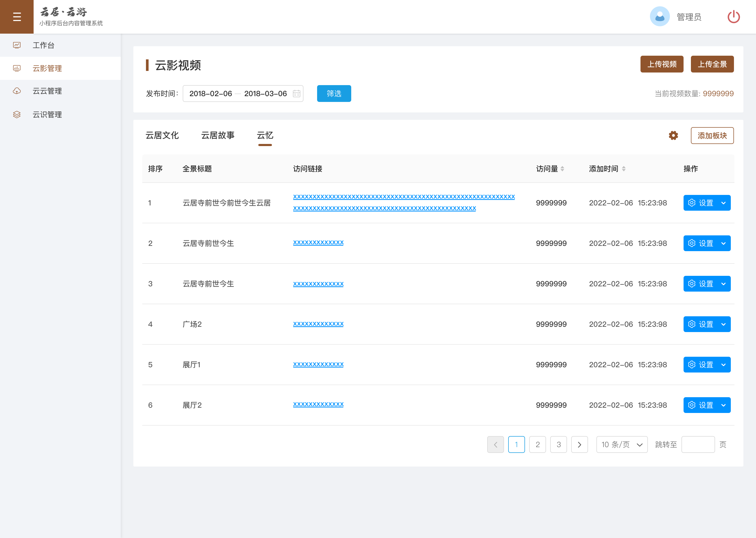Expand 设置 dropdown arrow for 广场2 row
756x538 pixels.
point(723,324)
